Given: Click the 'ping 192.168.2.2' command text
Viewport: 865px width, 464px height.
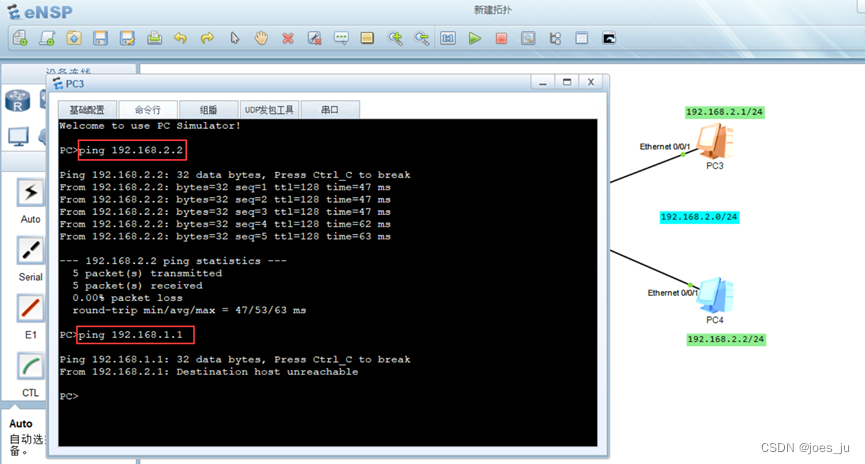Looking at the screenshot, I should (x=131, y=150).
